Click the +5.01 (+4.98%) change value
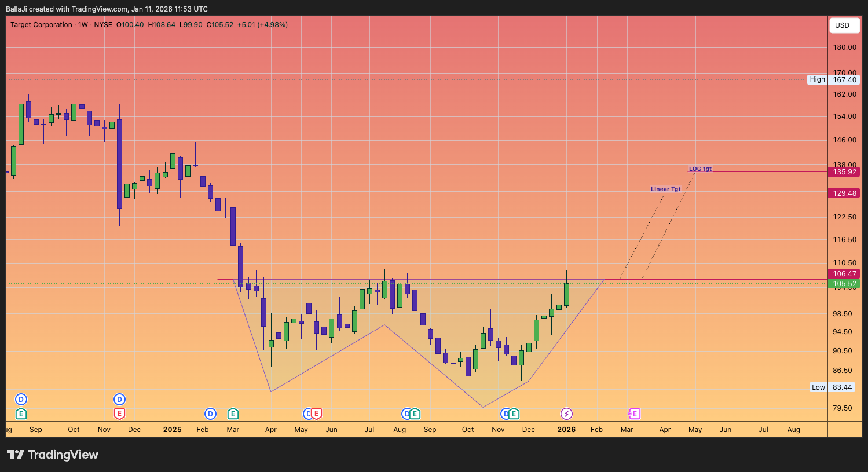 262,25
